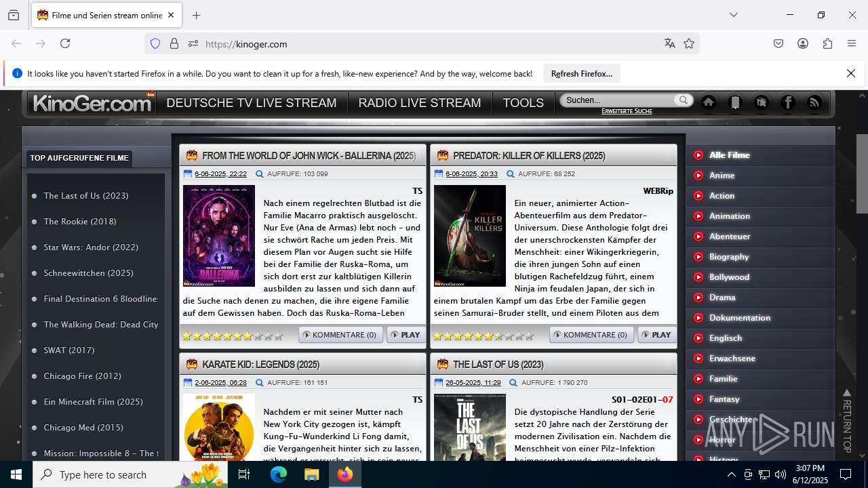Viewport: 868px width, 488px height.
Task: Close the Filme und Serien tab
Action: pos(171,15)
